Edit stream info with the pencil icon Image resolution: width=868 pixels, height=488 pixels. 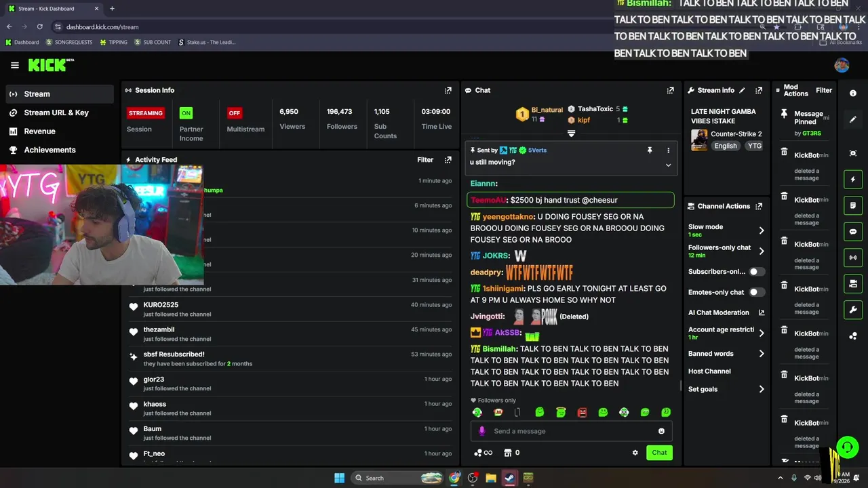coord(742,90)
